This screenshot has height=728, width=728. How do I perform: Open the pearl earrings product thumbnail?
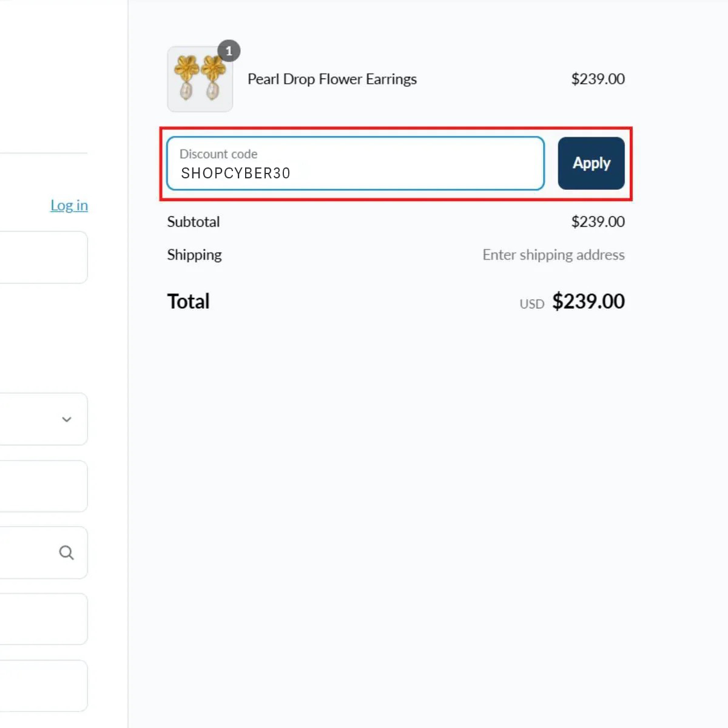(x=200, y=80)
